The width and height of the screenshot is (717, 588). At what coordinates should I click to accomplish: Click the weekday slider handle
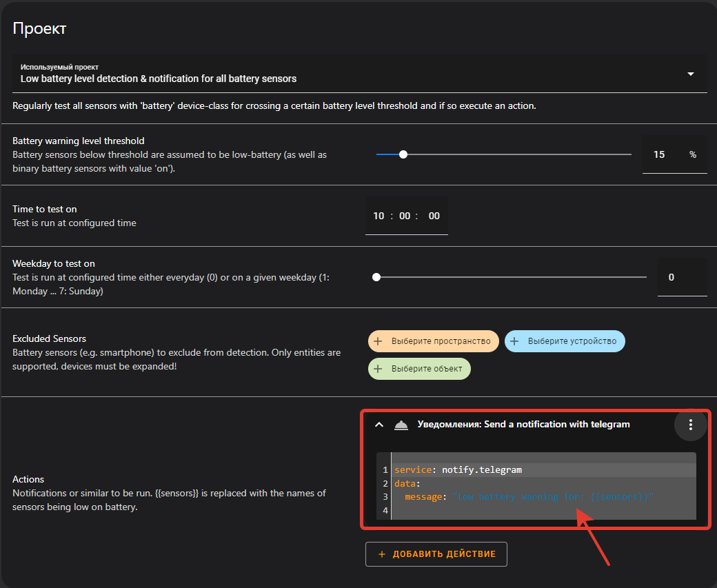pos(376,276)
